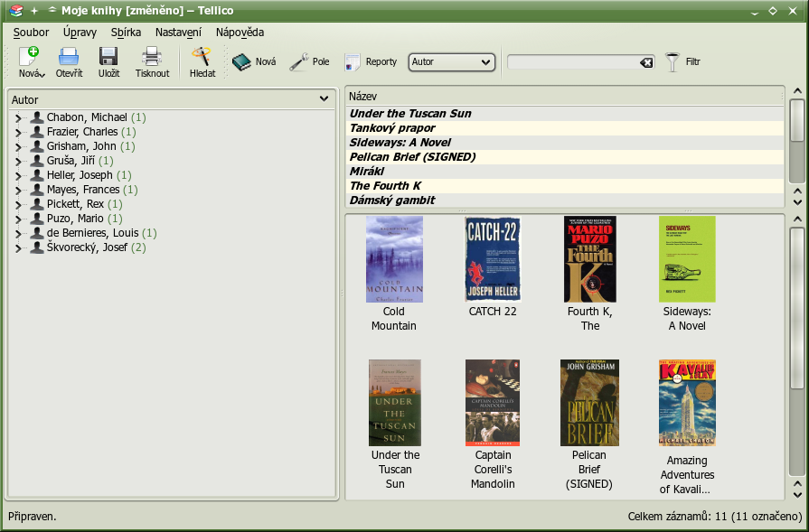Expand the Autor header dropdown in left panel
Viewport: 809px width, 532px height.
(324, 99)
